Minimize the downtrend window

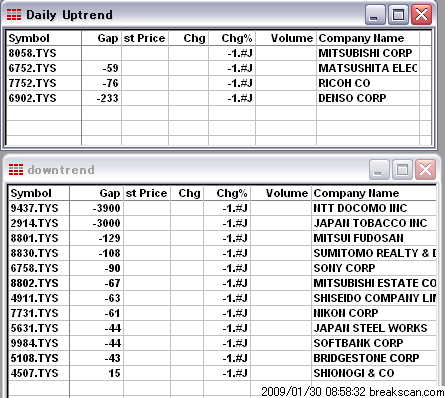(x=379, y=170)
